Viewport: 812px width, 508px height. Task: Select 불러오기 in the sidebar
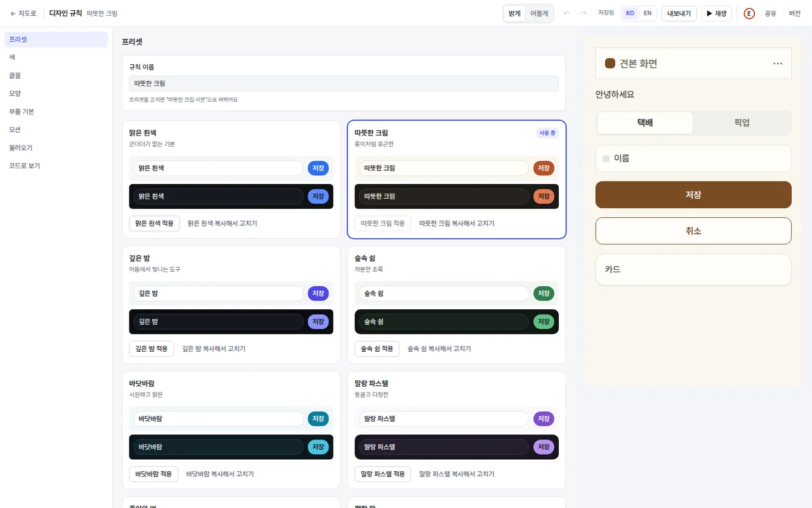(56, 148)
